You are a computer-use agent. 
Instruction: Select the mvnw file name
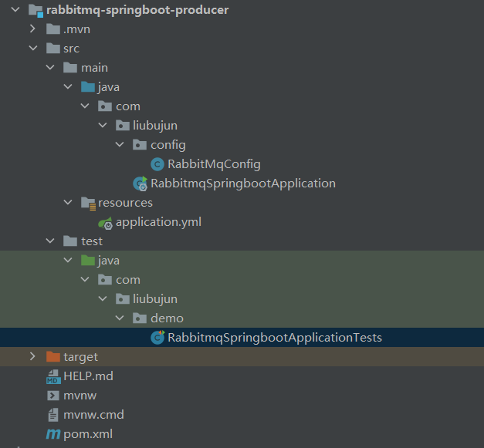80,396
